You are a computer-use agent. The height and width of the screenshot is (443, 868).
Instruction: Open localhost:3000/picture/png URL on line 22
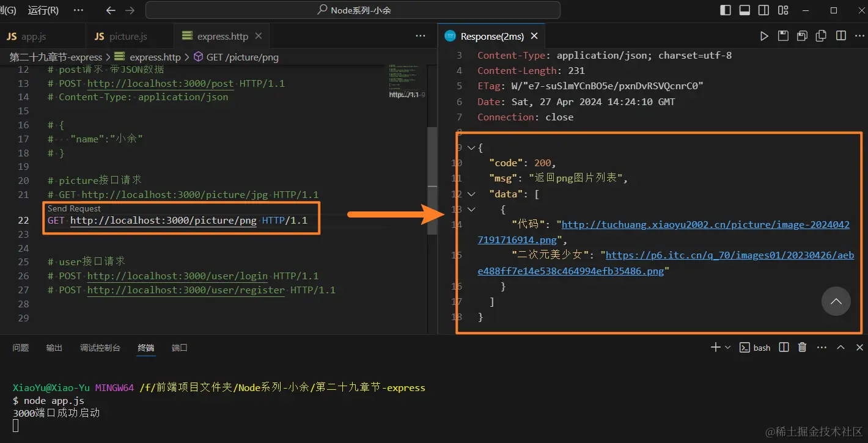pos(163,220)
